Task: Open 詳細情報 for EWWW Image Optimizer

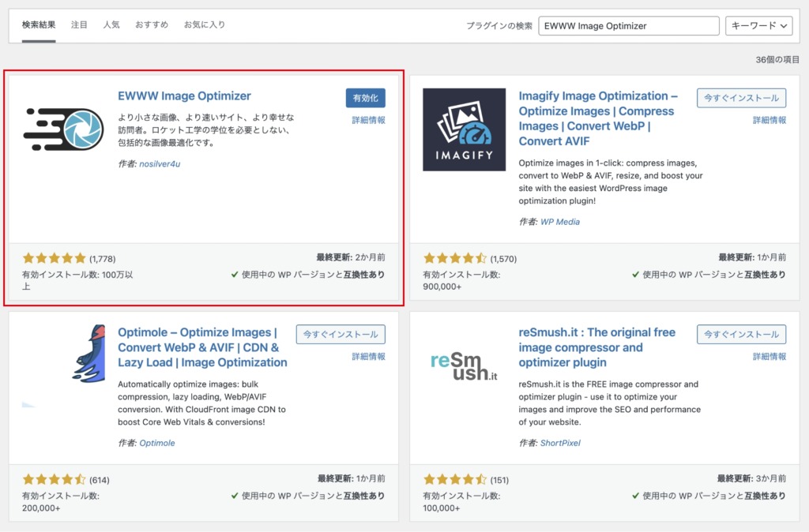Action: (368, 120)
